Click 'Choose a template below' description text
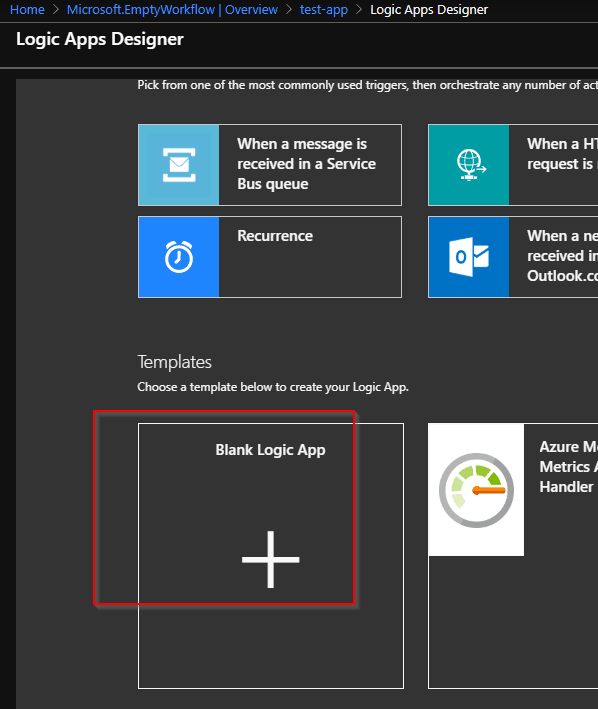The width and height of the screenshot is (598, 709). tap(273, 387)
